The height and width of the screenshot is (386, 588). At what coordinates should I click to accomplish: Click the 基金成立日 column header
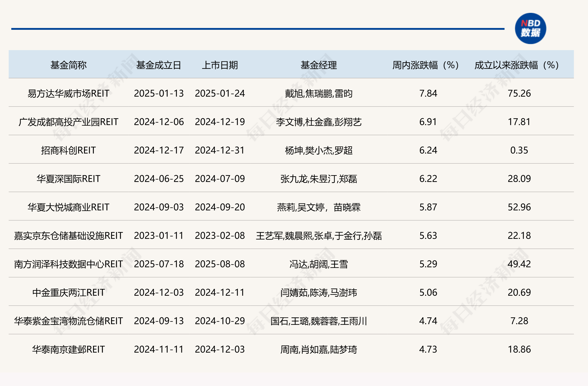point(159,65)
